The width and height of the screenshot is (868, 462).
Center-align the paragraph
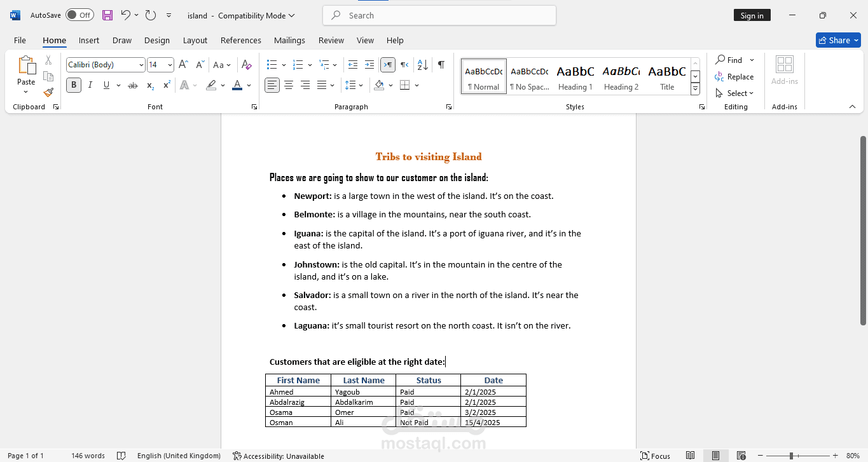289,85
